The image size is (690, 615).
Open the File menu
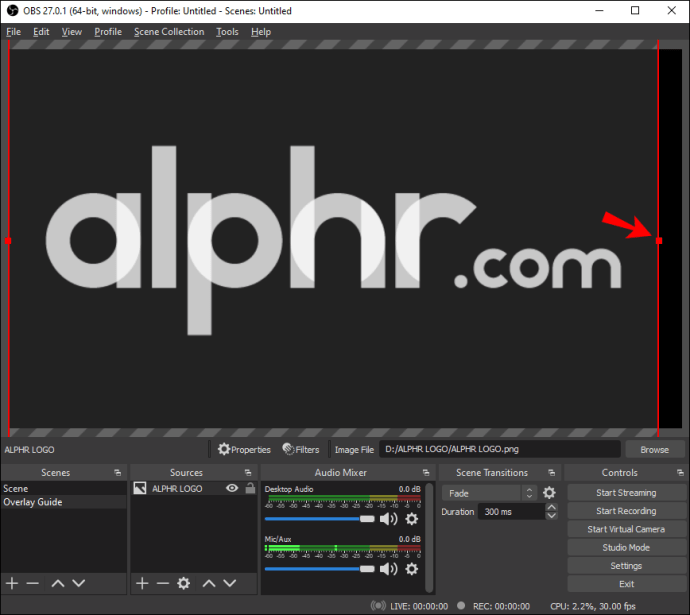[13, 32]
